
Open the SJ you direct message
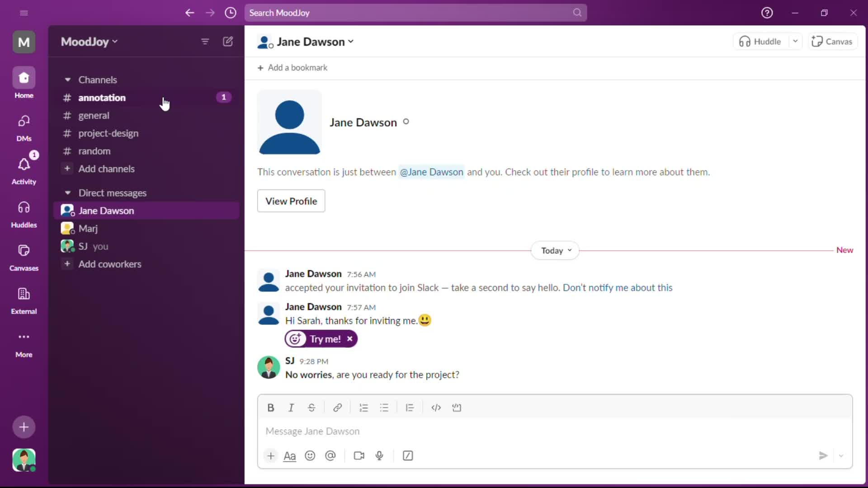click(146, 246)
